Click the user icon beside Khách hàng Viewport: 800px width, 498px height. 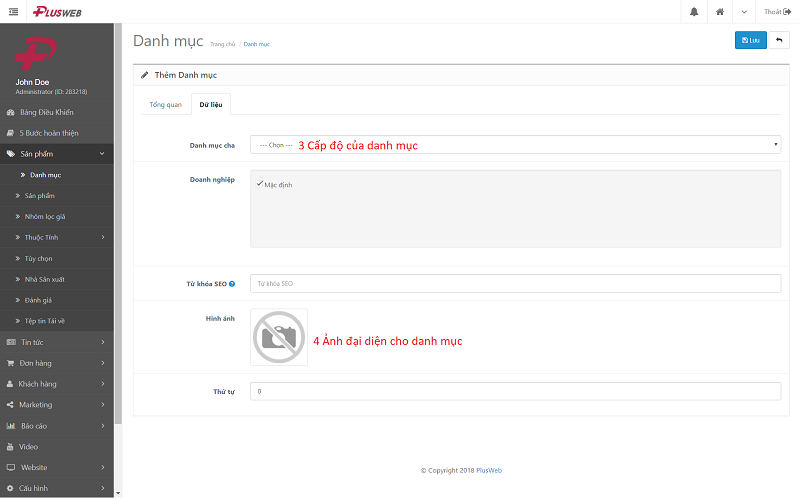[x=10, y=384]
